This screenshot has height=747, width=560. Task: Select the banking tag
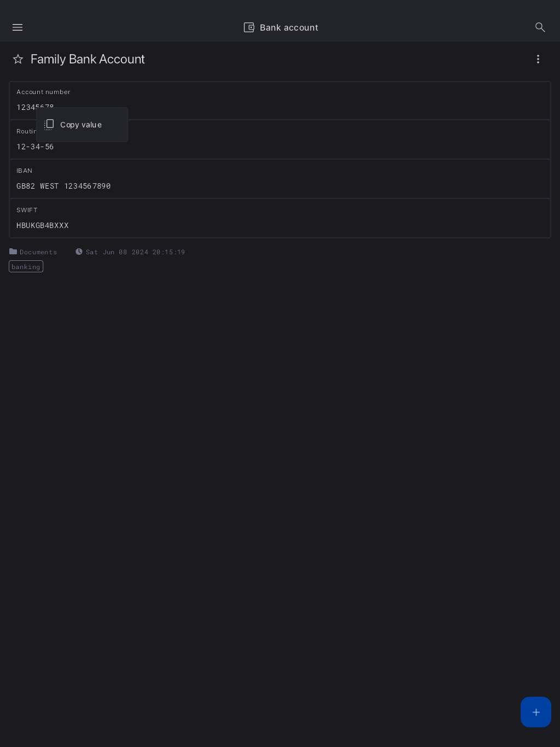point(26,266)
